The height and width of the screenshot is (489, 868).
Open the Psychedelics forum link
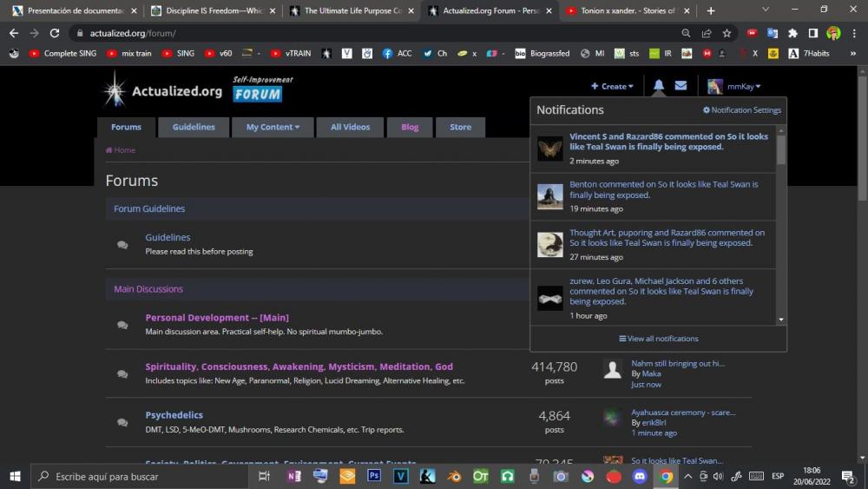click(174, 415)
